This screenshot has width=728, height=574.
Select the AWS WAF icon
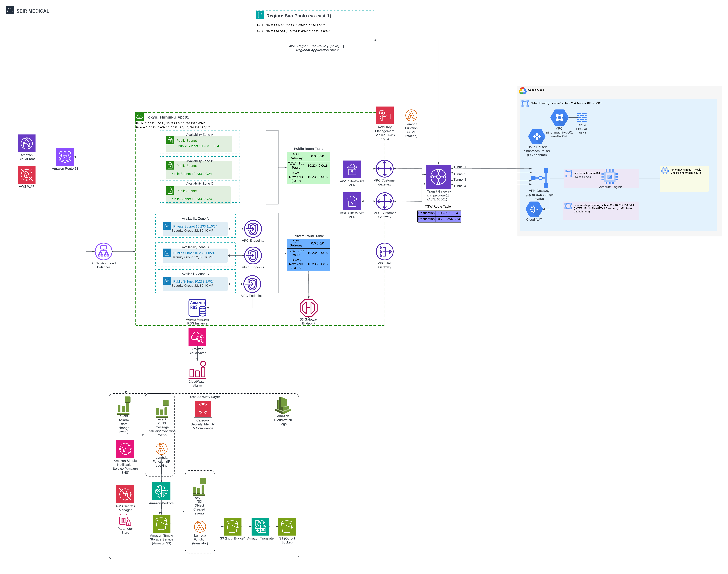(x=26, y=175)
